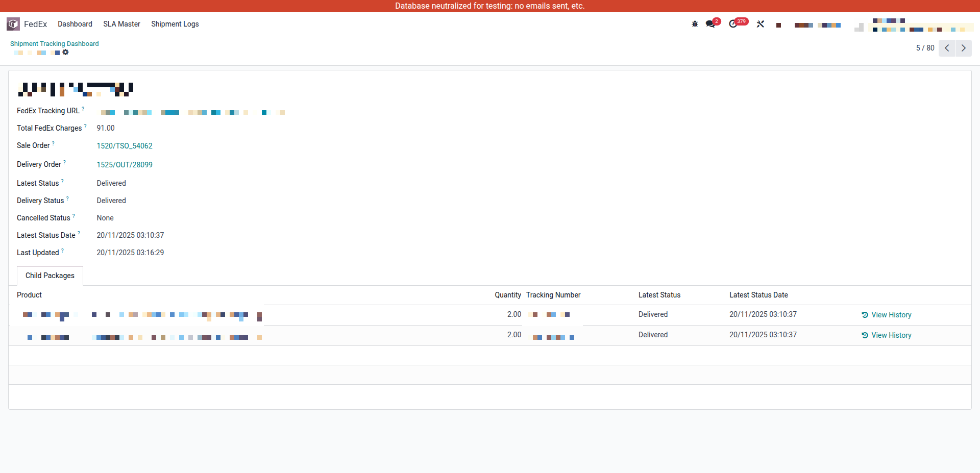Viewport: 980px width, 473px height.
Task: Click help mark beside FedEx Tracking URL
Action: point(83,109)
